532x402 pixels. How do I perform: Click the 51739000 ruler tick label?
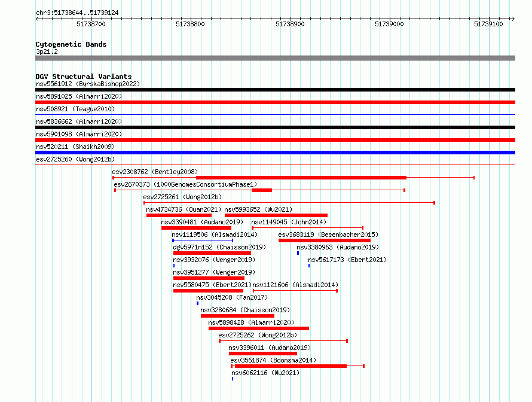[390, 24]
